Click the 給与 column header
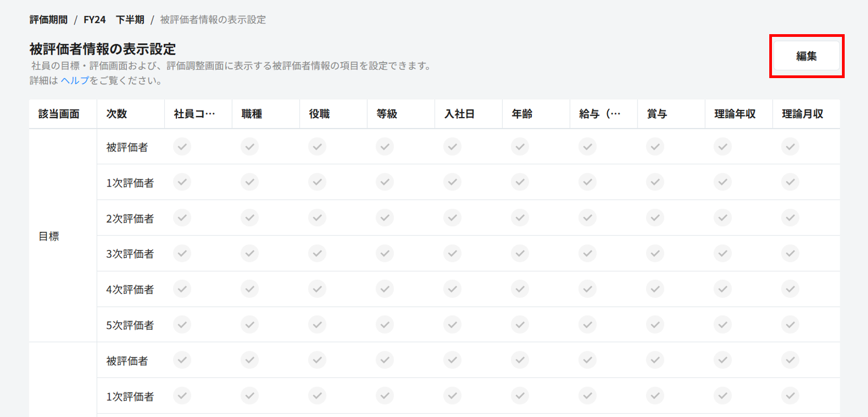This screenshot has width=868, height=417. (599, 114)
